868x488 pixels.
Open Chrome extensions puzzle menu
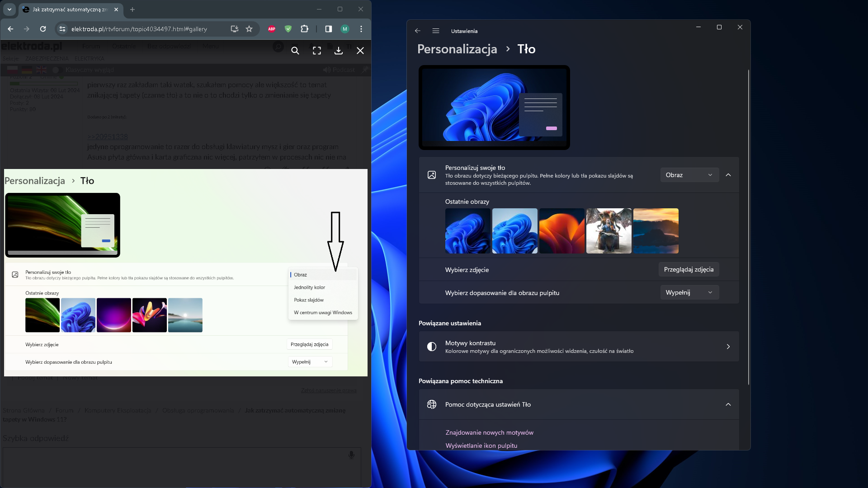(304, 29)
